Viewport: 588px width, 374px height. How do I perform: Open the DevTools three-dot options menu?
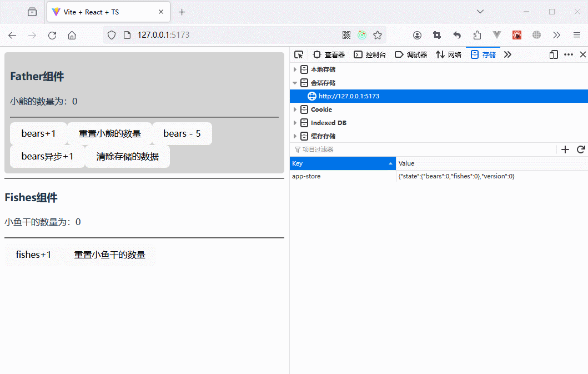[568, 54]
